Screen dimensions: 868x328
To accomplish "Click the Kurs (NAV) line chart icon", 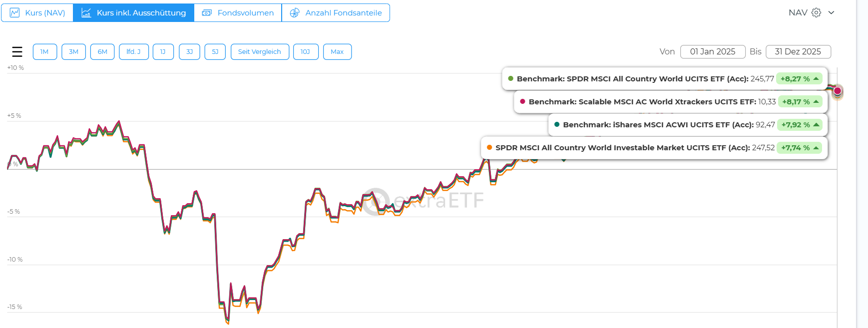I will pos(14,13).
